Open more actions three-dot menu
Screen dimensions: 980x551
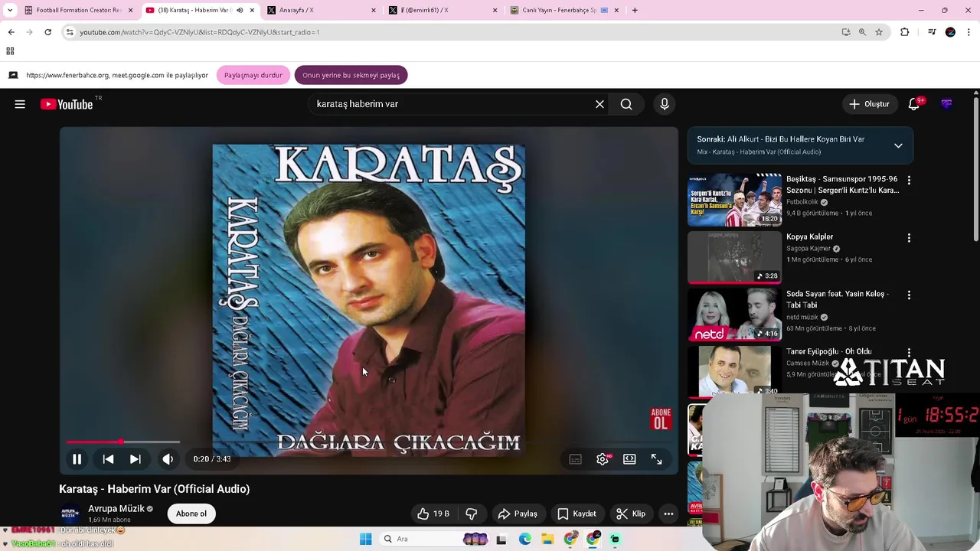[x=668, y=514]
